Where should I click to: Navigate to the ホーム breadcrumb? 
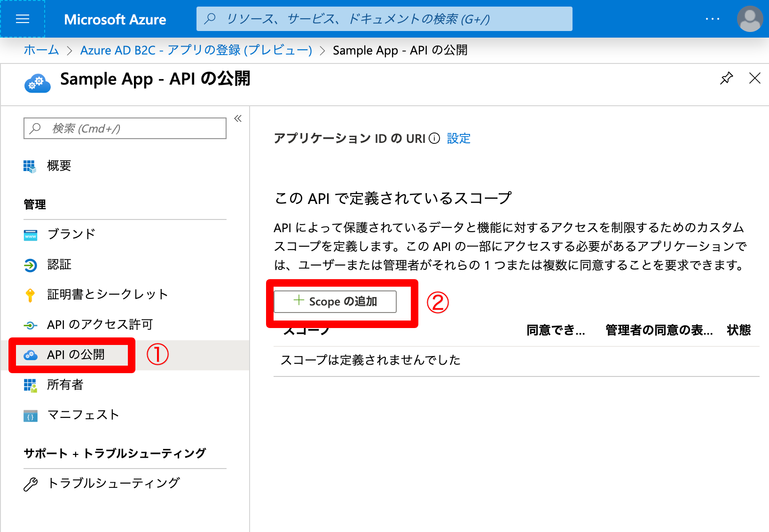[x=41, y=50]
